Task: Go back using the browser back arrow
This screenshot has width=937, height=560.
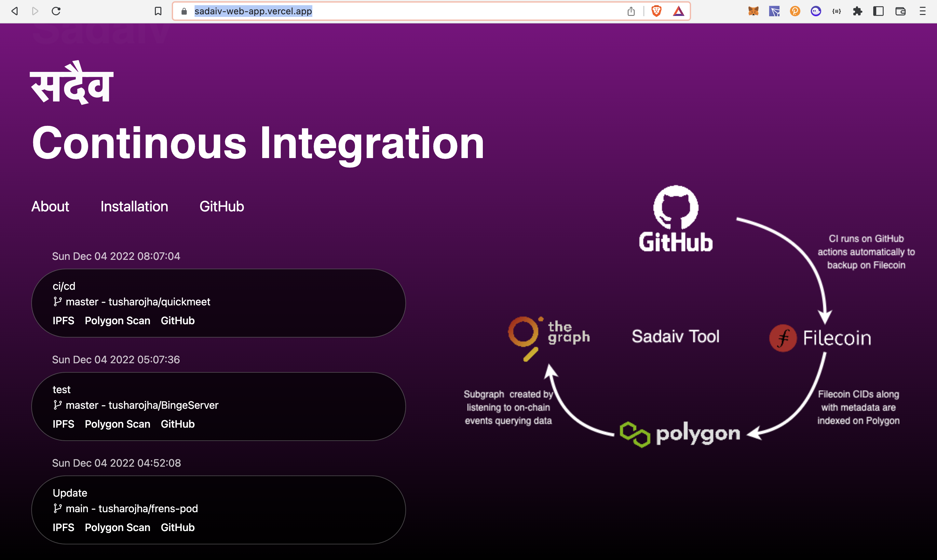Action: coord(14,11)
